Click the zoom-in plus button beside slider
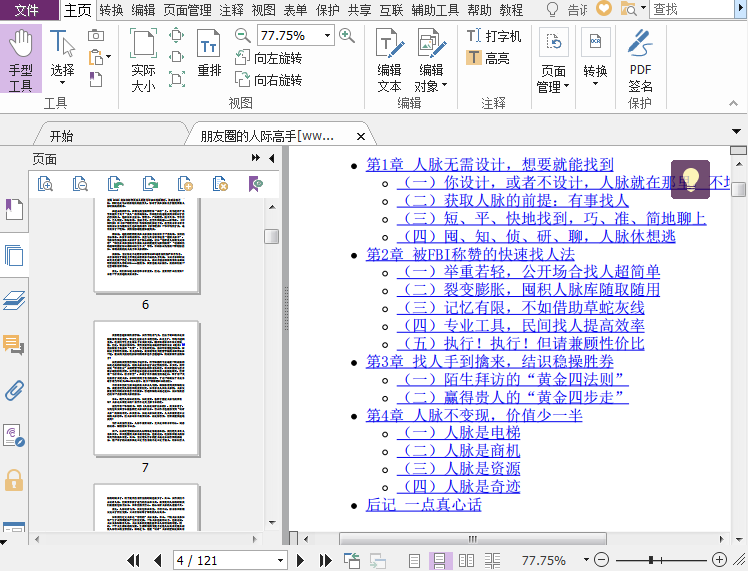The width and height of the screenshot is (748, 571). click(x=719, y=560)
